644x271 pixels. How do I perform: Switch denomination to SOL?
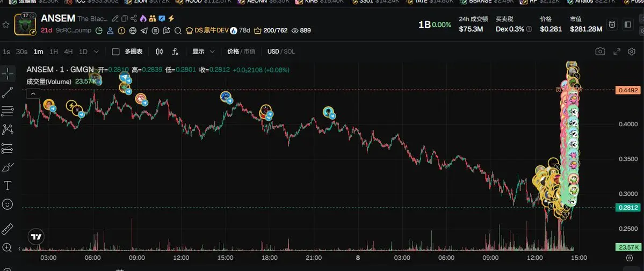(x=289, y=52)
